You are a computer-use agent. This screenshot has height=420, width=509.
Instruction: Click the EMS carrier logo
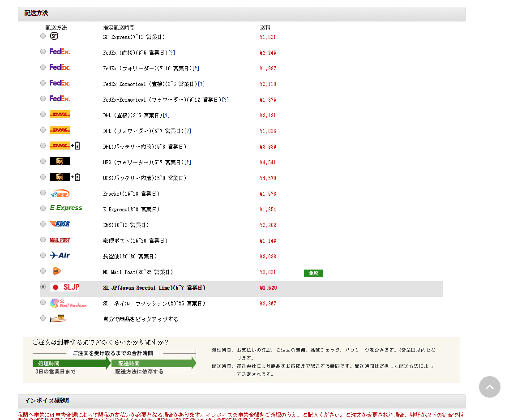60,224
